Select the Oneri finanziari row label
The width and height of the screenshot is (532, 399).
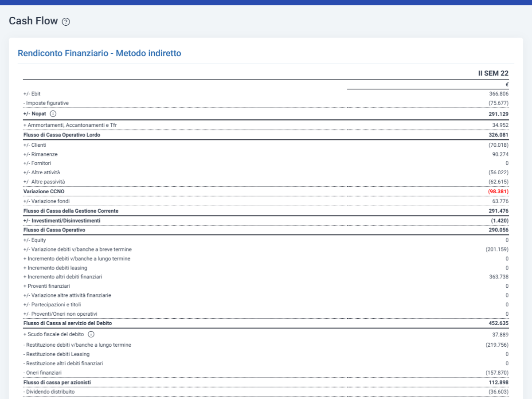coord(42,373)
